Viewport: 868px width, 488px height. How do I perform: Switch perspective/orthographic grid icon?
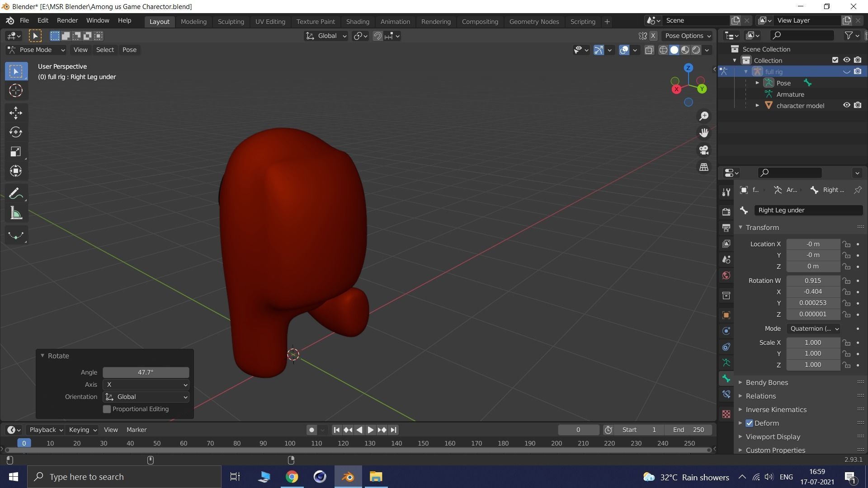click(x=704, y=167)
